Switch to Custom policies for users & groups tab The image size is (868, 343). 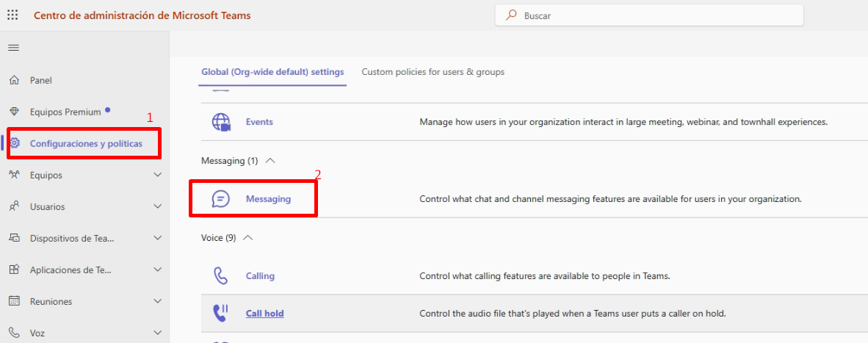coord(433,72)
